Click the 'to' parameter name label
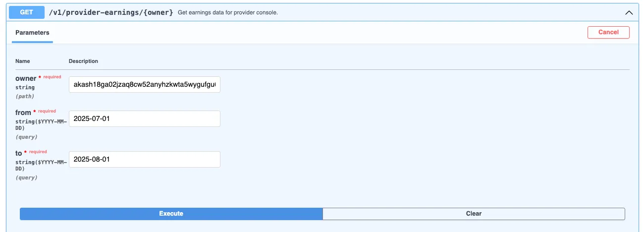Viewport: 644px width, 232px height. pyautogui.click(x=19, y=153)
